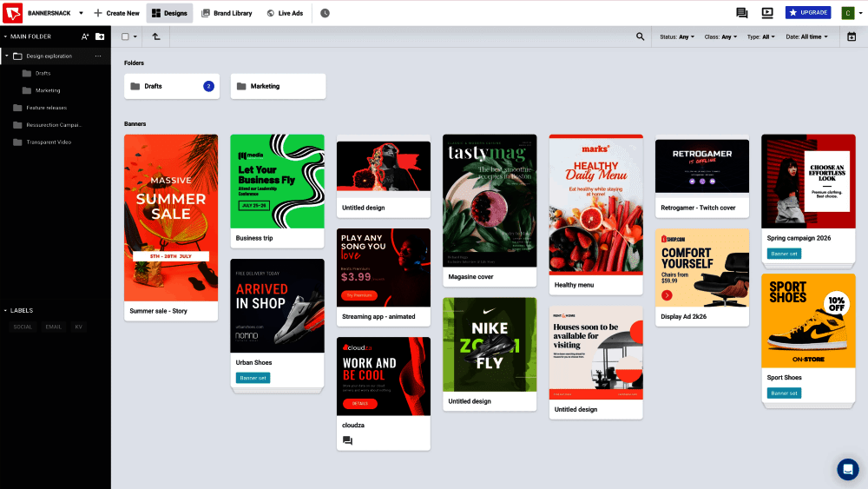This screenshot has width=868, height=489.
Task: Click the new folder icon in sidebar
Action: [x=100, y=36]
